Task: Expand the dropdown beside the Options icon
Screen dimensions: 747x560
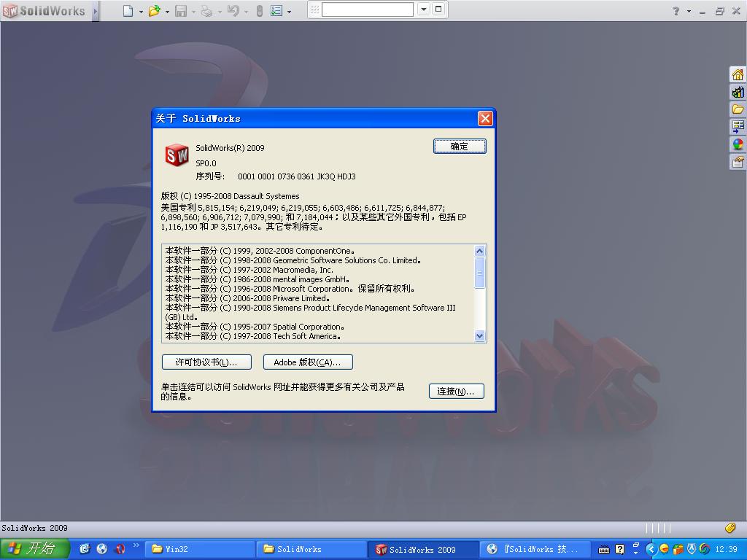Action: 289,12
